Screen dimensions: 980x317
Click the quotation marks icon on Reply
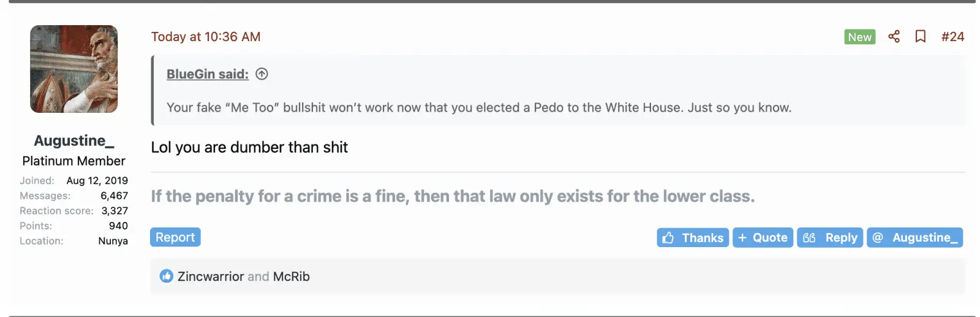pyautogui.click(x=809, y=238)
